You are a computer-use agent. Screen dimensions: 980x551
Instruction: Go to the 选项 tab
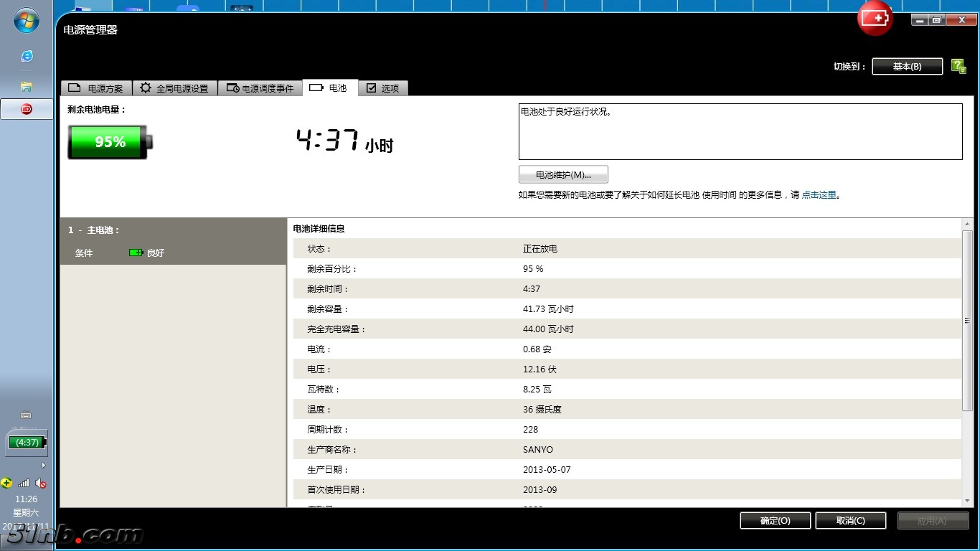pos(382,88)
